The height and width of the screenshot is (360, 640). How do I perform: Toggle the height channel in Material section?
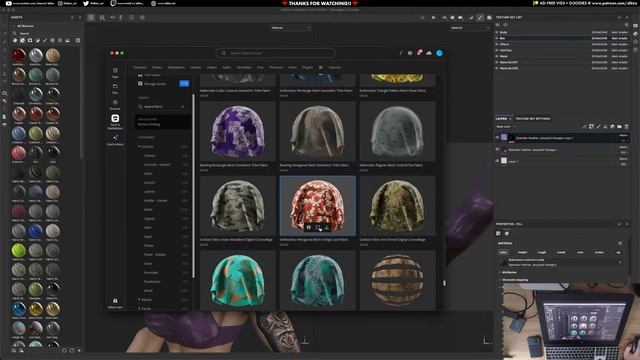click(522, 252)
